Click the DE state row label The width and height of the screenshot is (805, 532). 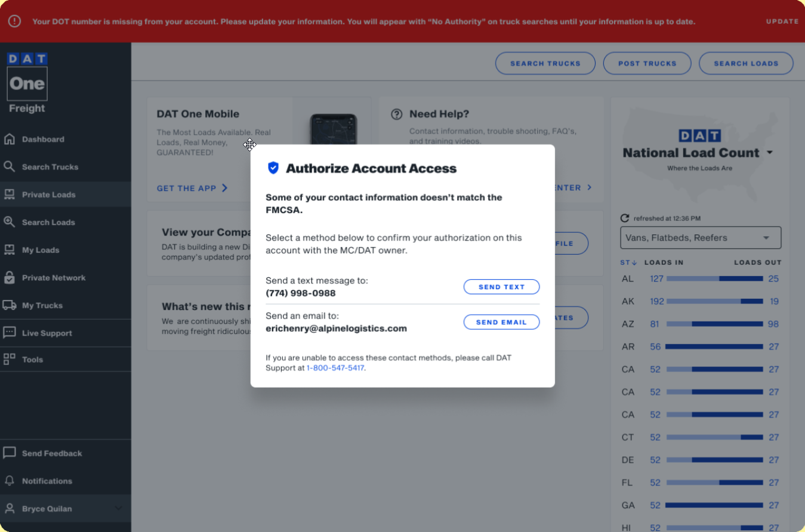click(x=628, y=460)
